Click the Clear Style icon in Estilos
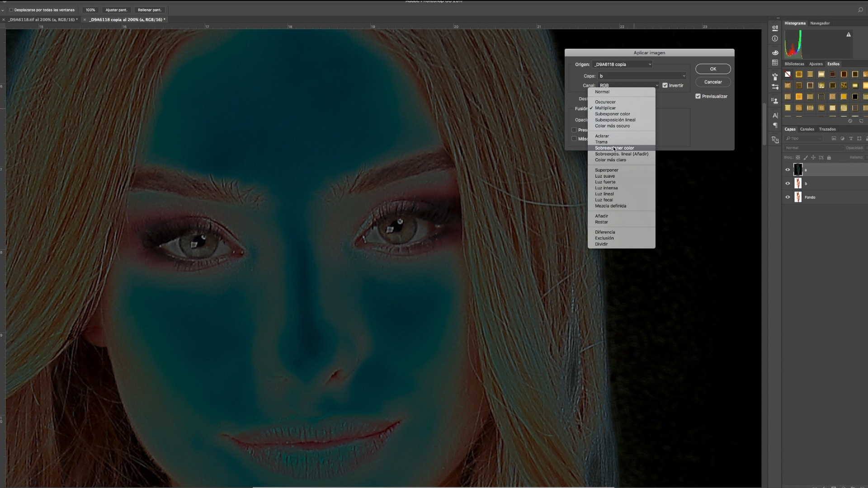The width and height of the screenshot is (868, 488). pyautogui.click(x=850, y=121)
